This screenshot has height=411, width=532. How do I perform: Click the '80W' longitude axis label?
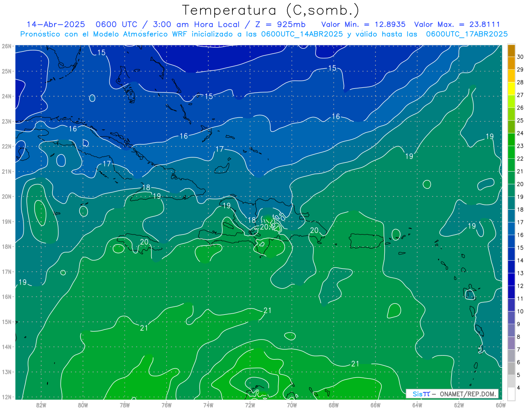(x=83, y=405)
